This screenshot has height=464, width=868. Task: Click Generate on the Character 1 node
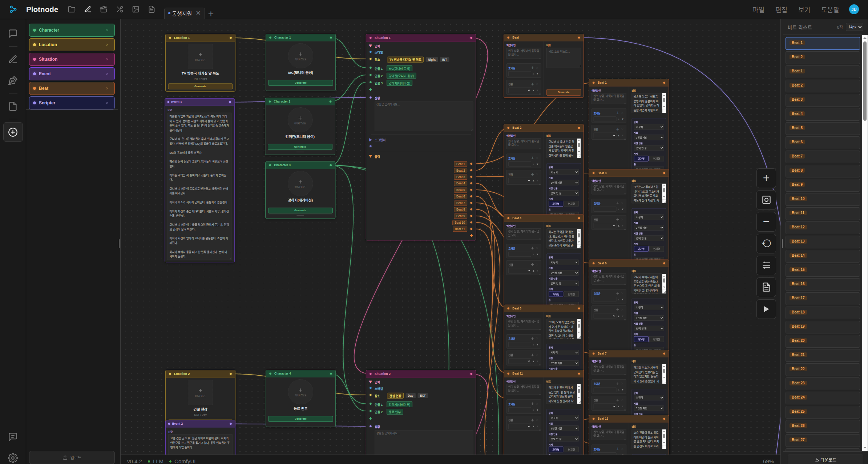[x=300, y=83]
